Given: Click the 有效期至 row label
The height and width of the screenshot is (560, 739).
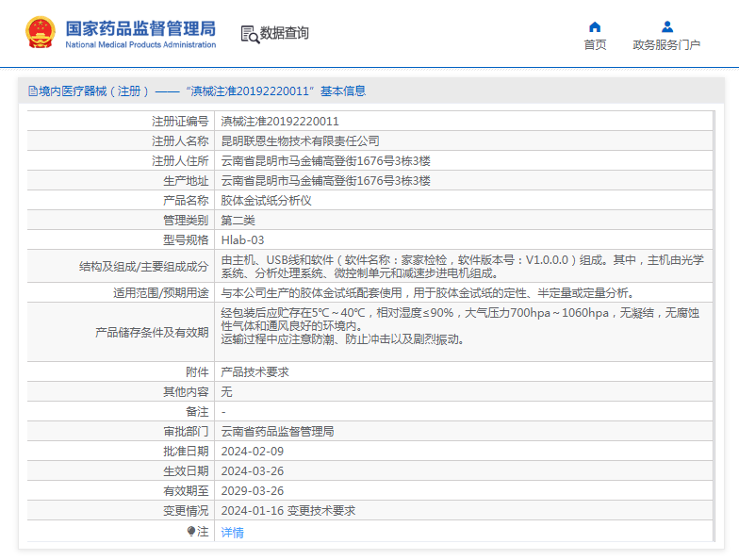Looking at the screenshot, I should coord(186,491).
